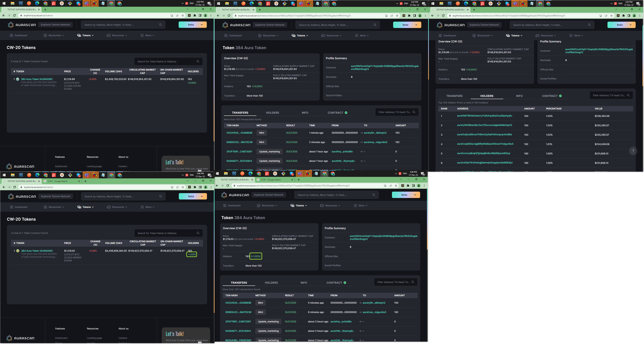Open aura1xxq...ndgun9u5 recipient in 2 minutes ago row
This screenshot has width=644, height=344.
click(375, 142)
